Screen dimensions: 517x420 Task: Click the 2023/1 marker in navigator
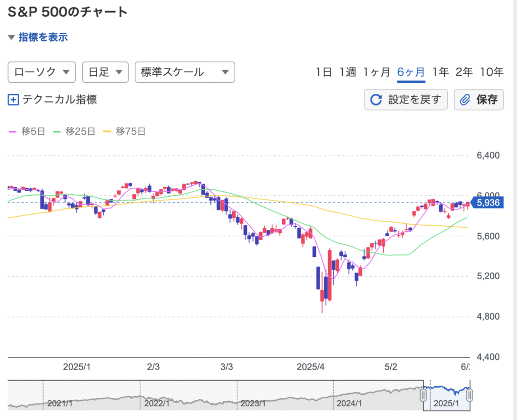click(x=253, y=403)
